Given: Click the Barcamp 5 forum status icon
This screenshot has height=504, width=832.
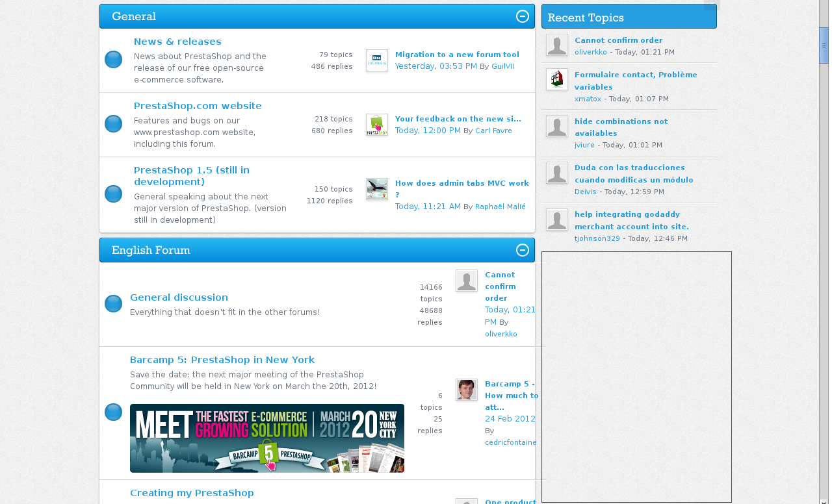Looking at the screenshot, I should (x=114, y=412).
